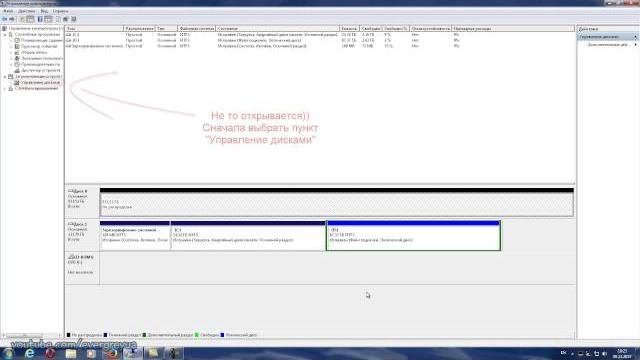Image resolution: width=640 pixels, height=360 pixels.
Task: Click the Forward arrow toolbar icon
Action: 12,19
